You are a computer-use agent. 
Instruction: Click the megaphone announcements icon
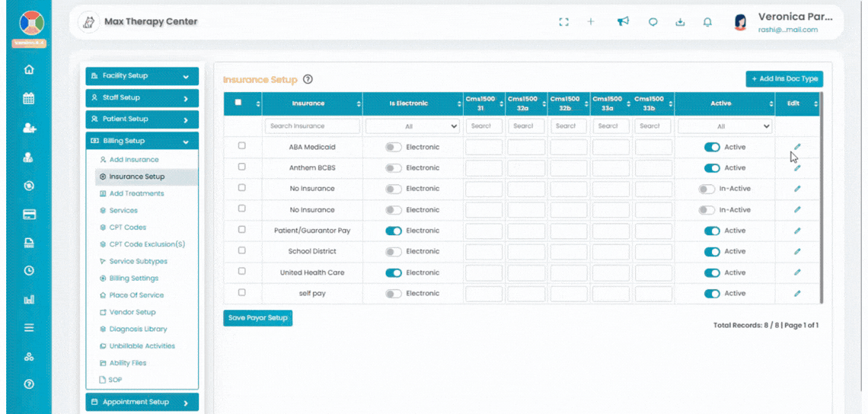pyautogui.click(x=623, y=22)
